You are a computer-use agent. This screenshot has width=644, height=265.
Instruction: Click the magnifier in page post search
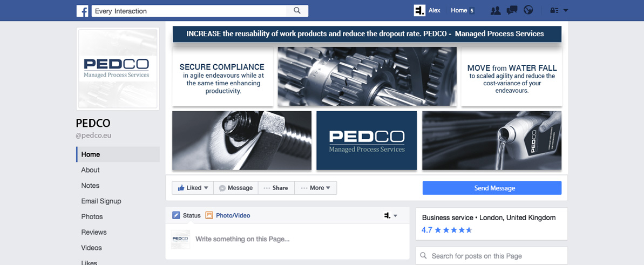(x=423, y=256)
